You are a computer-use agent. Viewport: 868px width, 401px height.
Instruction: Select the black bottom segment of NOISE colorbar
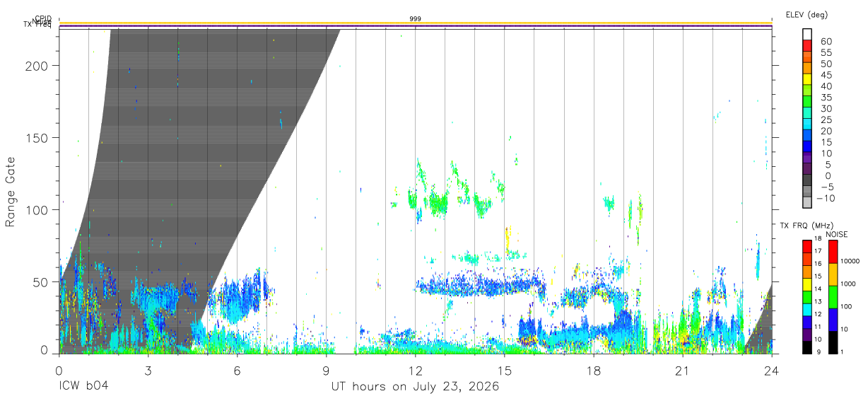point(833,342)
